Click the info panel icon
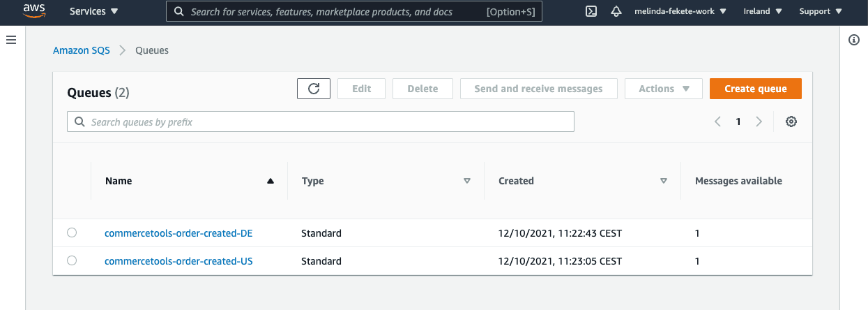Screen dimensions: 868x310 point(853,40)
